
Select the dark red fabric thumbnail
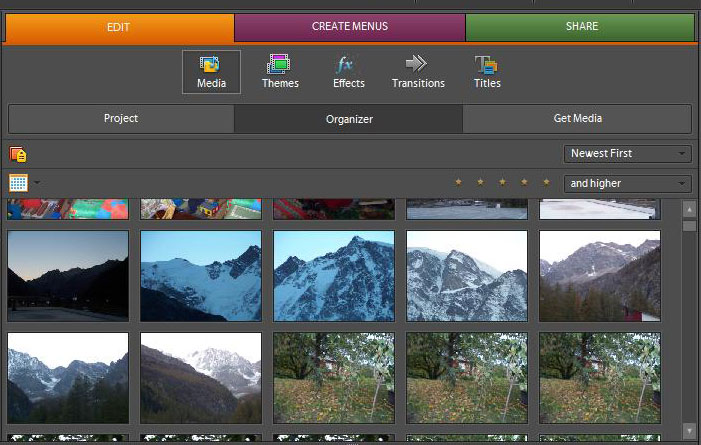334,209
